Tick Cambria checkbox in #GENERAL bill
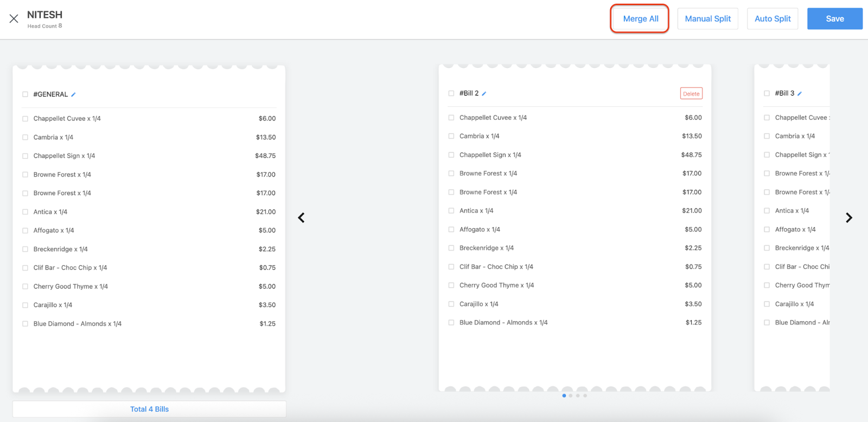Screen dimensions: 868x422 (x=25, y=137)
